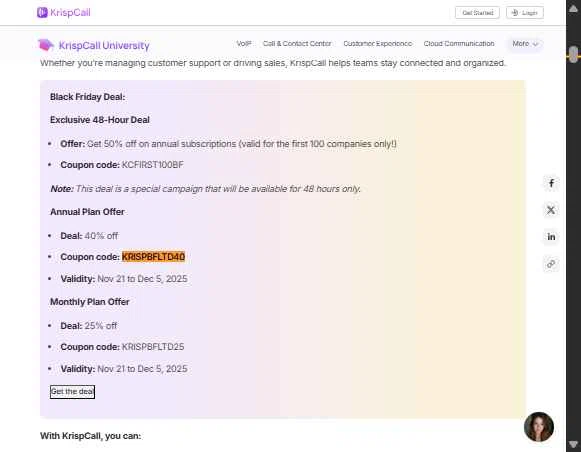Select the highlighted KRISPBFLTD40 coupon code
Image resolution: width=581 pixels, height=452 pixels.
click(x=153, y=257)
